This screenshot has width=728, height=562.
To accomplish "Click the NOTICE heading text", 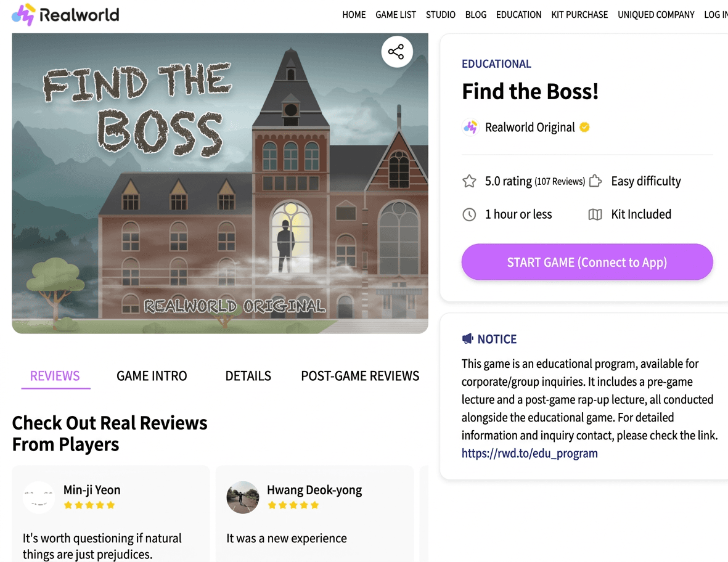I will tap(497, 340).
